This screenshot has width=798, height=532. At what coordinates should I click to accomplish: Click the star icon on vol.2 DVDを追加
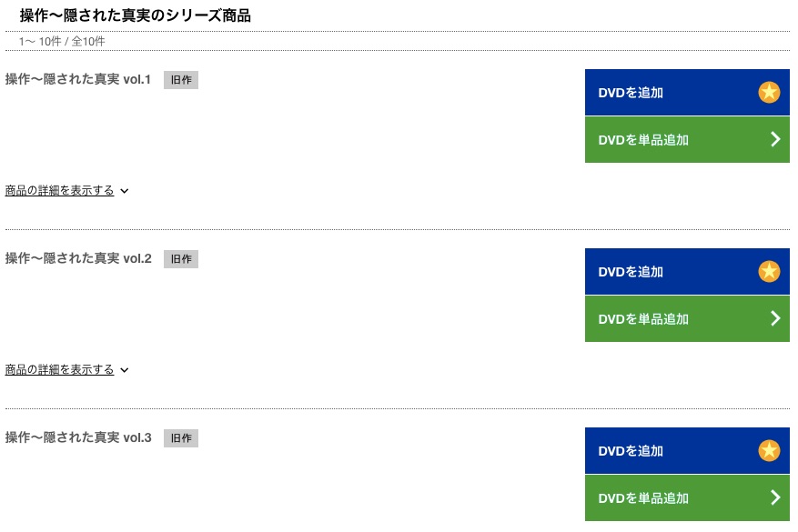[769, 272]
